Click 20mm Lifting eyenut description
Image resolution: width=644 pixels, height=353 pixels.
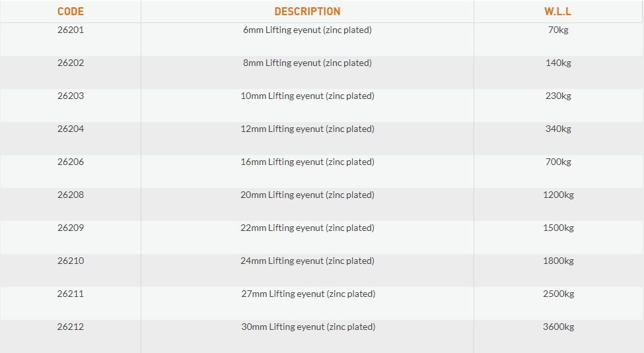click(x=307, y=195)
